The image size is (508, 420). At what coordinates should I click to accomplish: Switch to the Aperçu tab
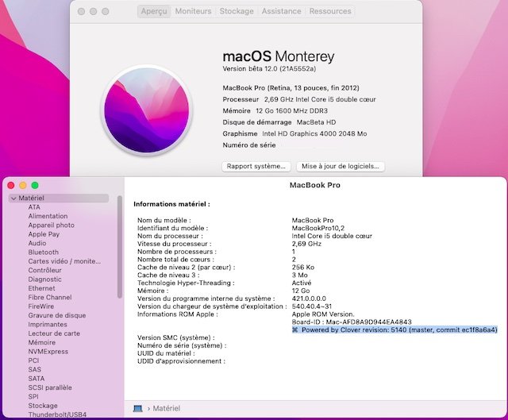(x=154, y=11)
